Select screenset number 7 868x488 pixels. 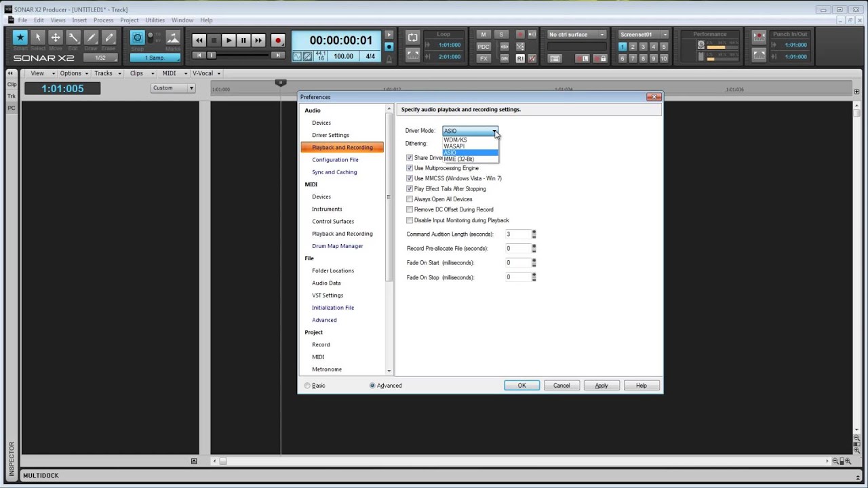pos(633,59)
